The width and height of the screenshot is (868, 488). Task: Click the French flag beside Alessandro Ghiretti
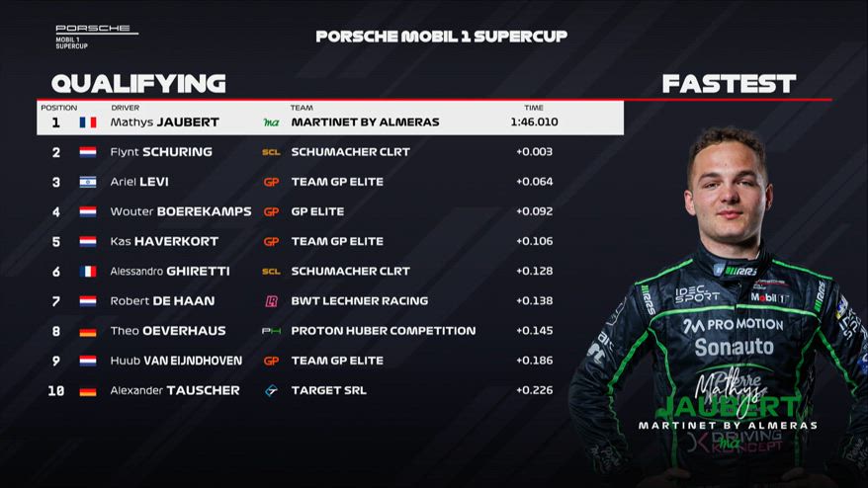click(88, 271)
